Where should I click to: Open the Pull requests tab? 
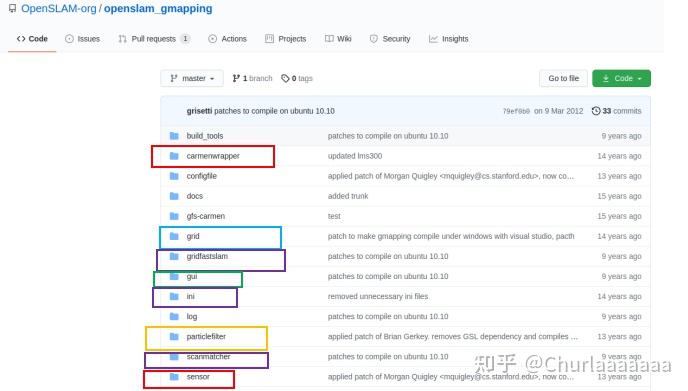tap(154, 39)
